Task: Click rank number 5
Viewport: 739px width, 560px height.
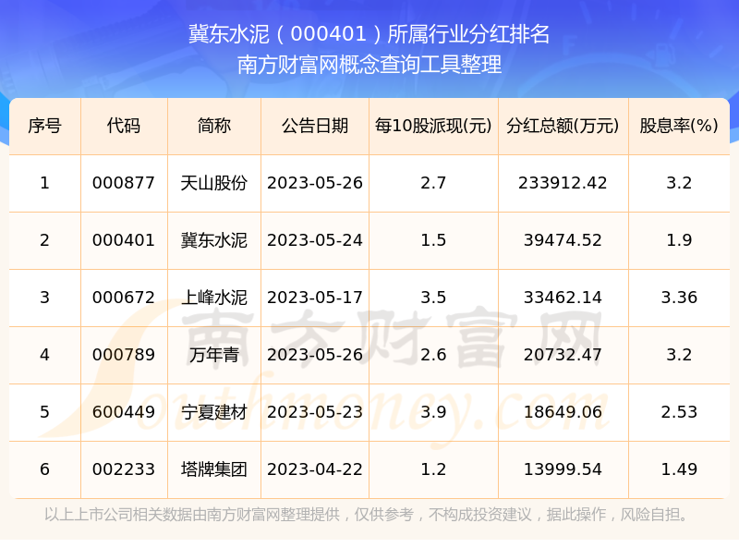Action: point(44,412)
